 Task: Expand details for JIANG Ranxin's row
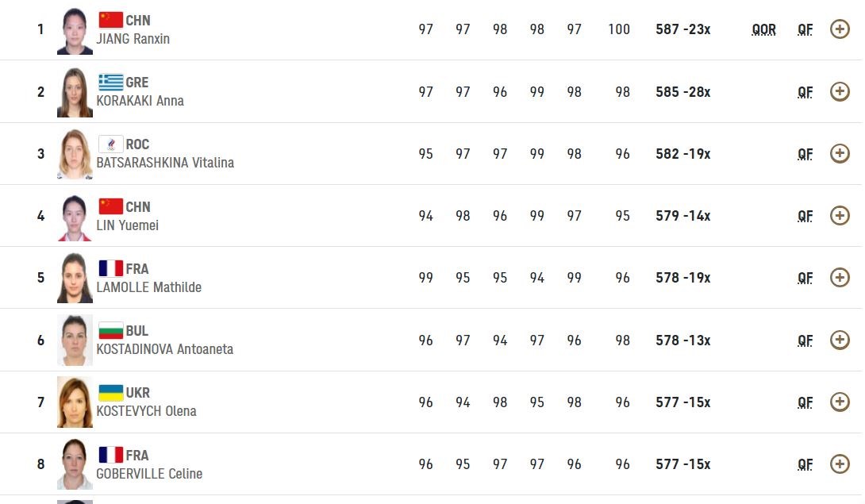pos(840,29)
